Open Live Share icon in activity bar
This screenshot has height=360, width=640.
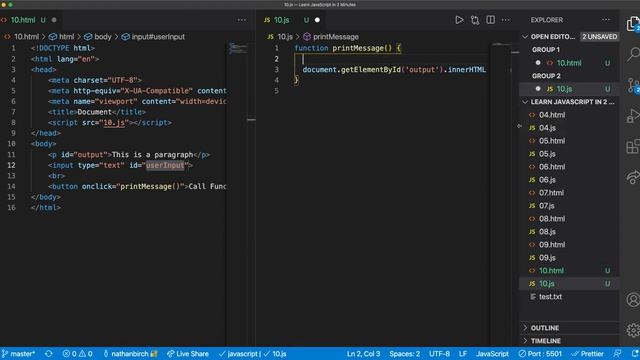coord(633,177)
